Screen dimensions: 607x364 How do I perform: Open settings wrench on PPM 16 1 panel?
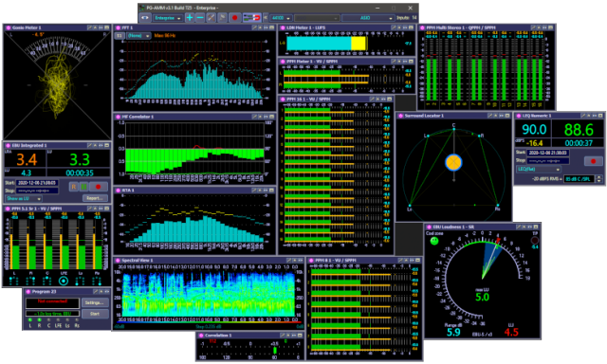(372, 99)
